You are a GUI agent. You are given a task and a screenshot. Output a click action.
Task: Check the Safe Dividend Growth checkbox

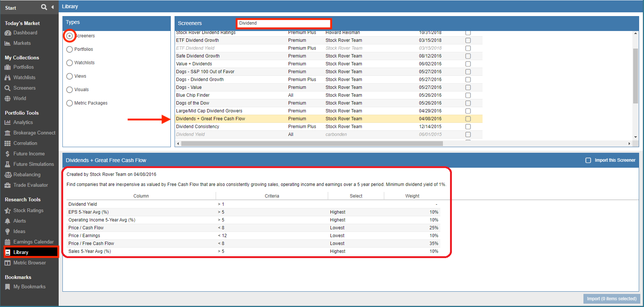(468, 56)
